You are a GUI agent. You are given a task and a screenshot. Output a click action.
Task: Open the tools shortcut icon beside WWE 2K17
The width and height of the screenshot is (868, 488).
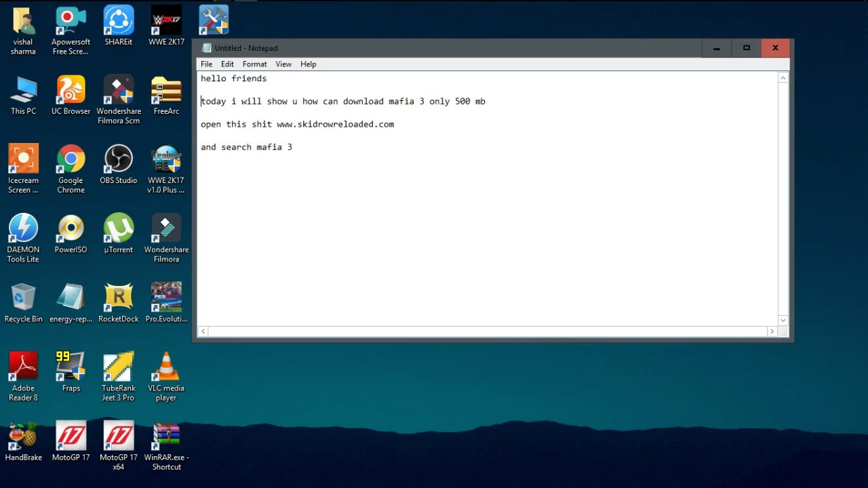214,20
